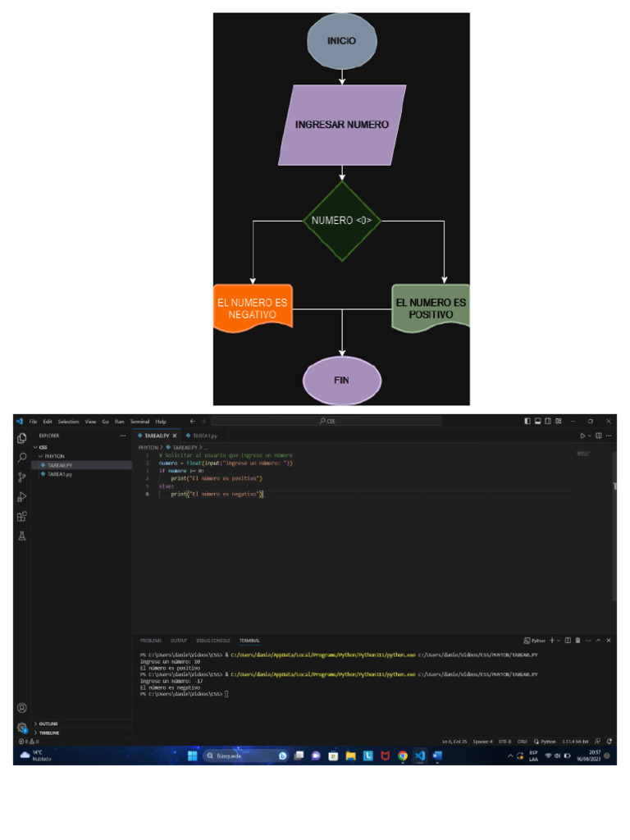Collapse the PHYTON folder in Explorer

[40, 456]
